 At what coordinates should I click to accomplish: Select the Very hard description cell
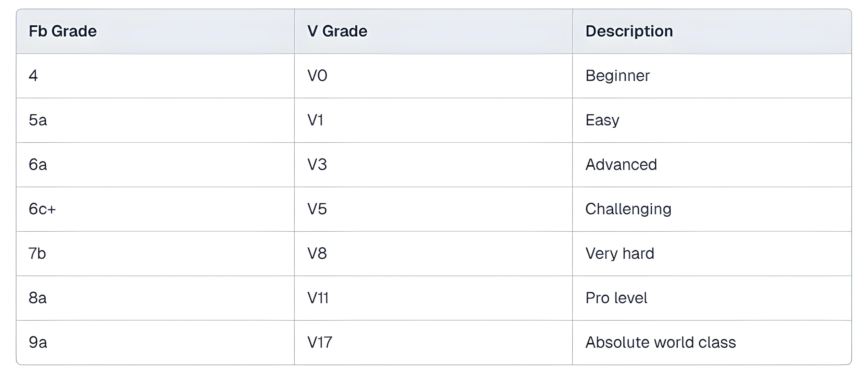620,254
